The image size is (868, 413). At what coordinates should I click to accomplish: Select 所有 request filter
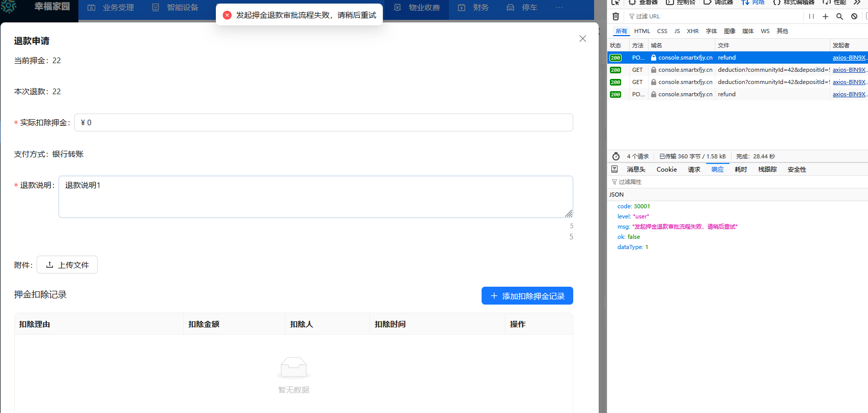point(621,31)
